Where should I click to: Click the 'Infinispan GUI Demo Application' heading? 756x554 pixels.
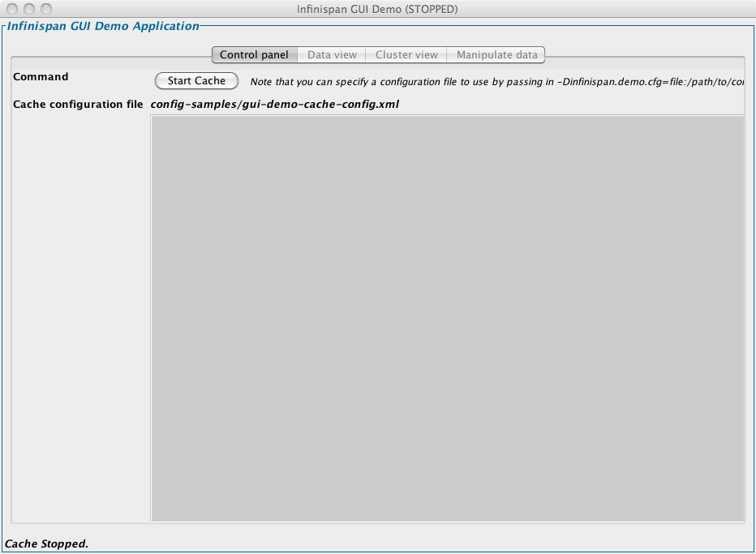(103, 26)
